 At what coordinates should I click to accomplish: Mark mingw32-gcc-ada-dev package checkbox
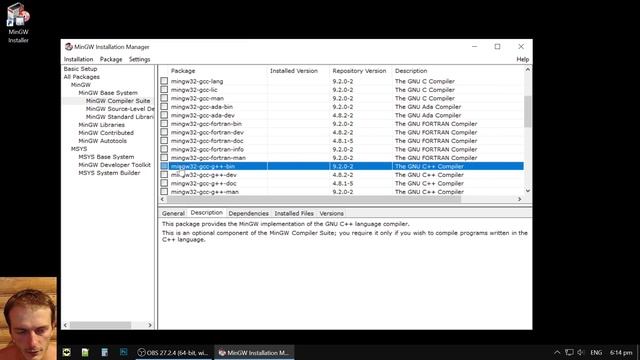point(164,115)
